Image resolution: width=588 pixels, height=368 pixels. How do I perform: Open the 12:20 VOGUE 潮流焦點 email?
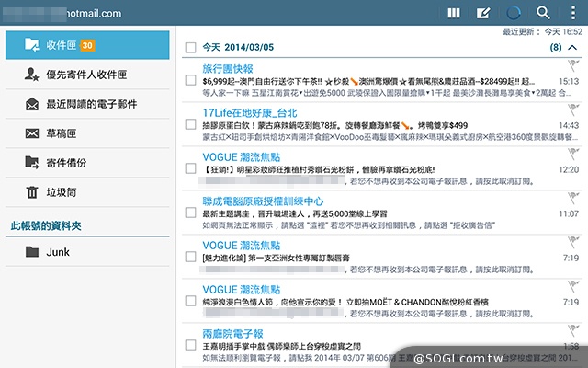pos(367,168)
